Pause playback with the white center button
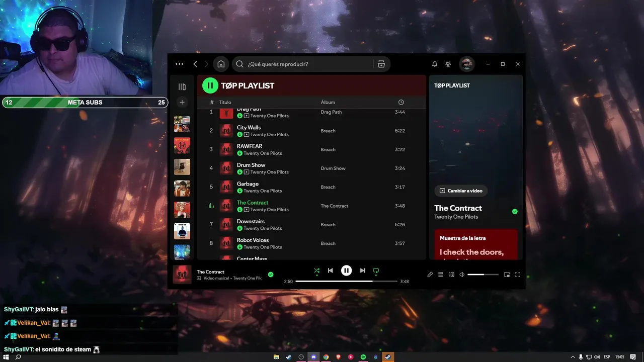 (346, 270)
